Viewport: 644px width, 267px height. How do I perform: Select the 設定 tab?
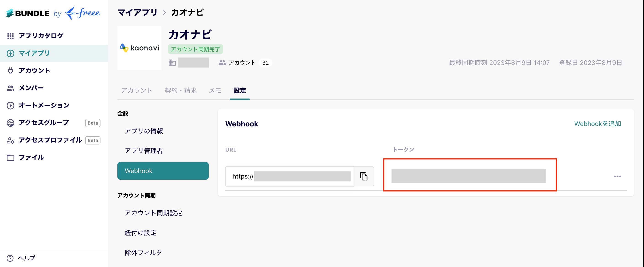[240, 90]
